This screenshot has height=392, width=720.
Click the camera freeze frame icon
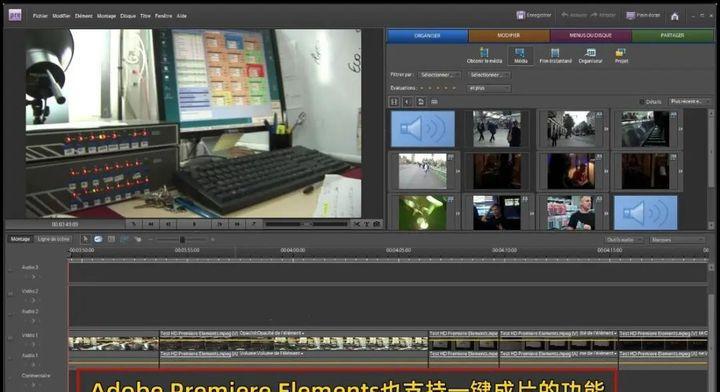[377, 224]
